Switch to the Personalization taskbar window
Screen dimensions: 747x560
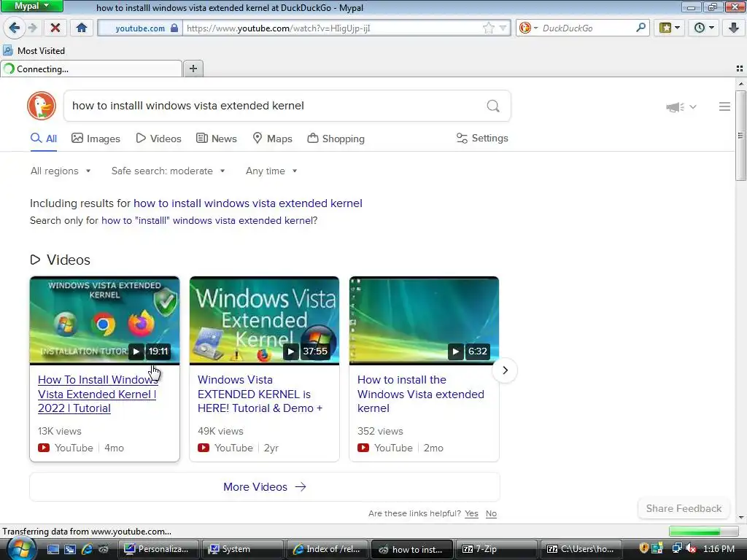tap(158, 549)
